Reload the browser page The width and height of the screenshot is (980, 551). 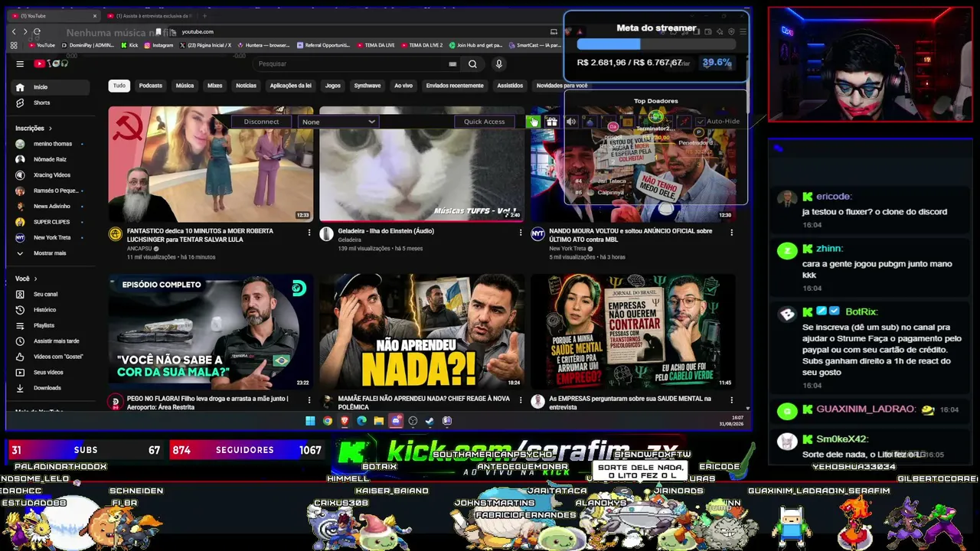pos(37,31)
